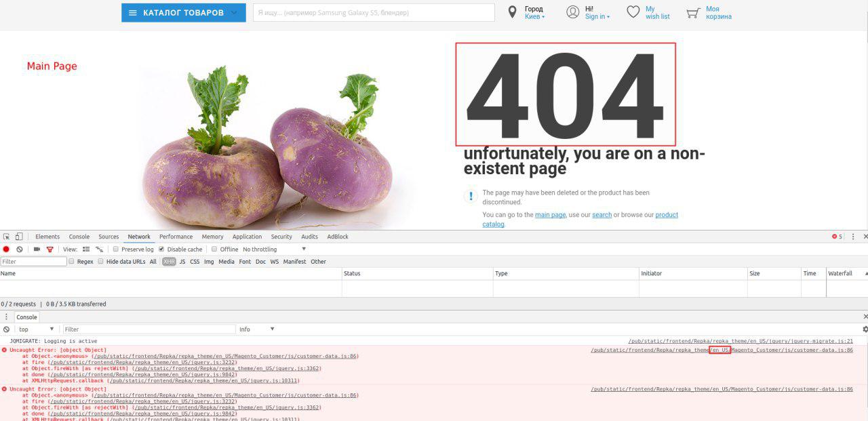868x421 pixels.
Task: Open console context 'top' dropdown
Action: 36,329
